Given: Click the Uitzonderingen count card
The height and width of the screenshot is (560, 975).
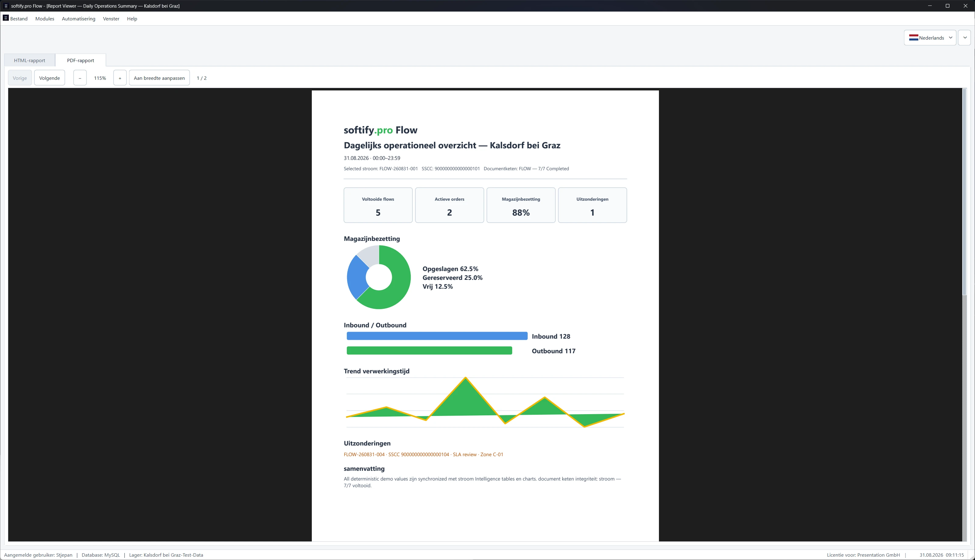Looking at the screenshot, I should (593, 205).
